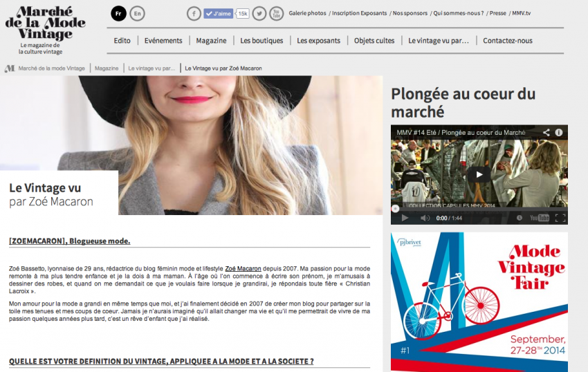Click the Le Vintage vu par Zoé Macaron title box
The width and height of the screenshot is (588, 372).
click(x=59, y=193)
